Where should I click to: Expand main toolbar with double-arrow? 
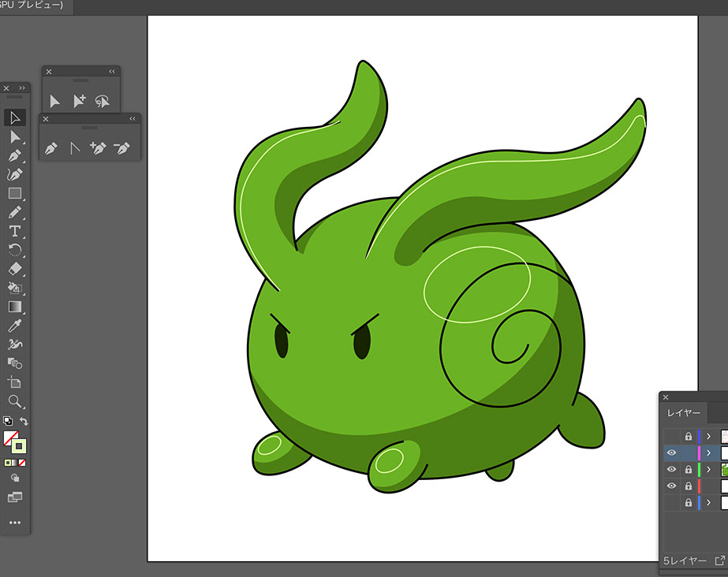[x=22, y=87]
